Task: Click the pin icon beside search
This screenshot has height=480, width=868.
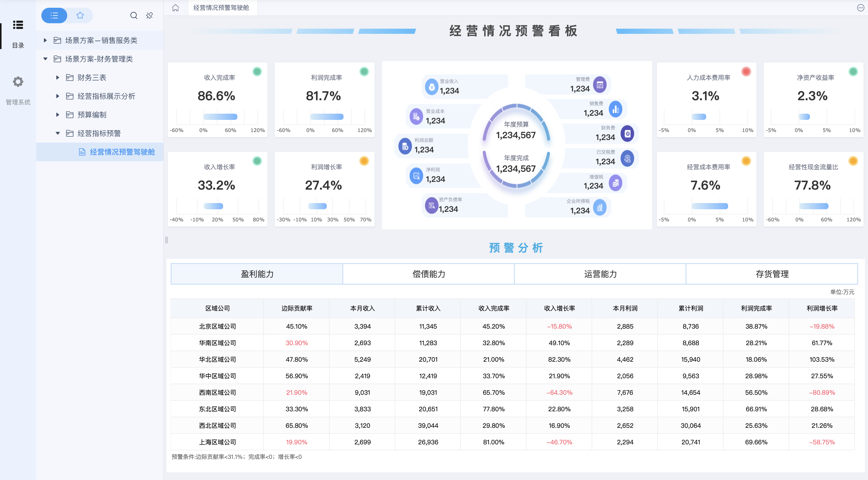Action: coord(150,16)
